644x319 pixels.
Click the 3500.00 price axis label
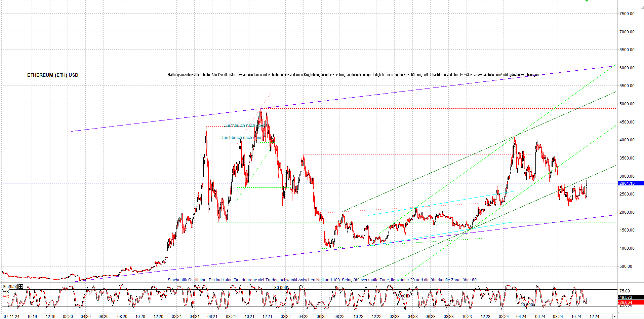627,158
